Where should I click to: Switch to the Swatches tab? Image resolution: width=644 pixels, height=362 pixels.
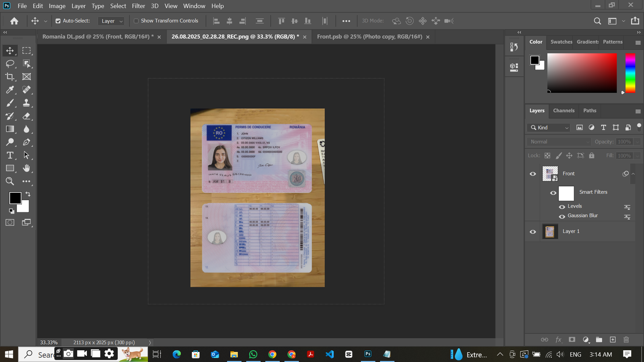pos(561,42)
